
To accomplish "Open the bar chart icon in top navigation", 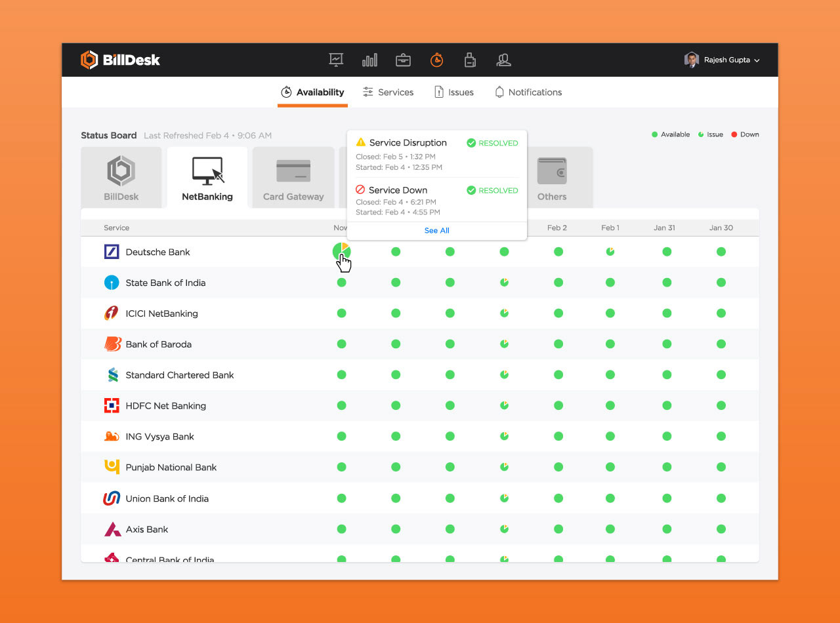I will coord(369,60).
